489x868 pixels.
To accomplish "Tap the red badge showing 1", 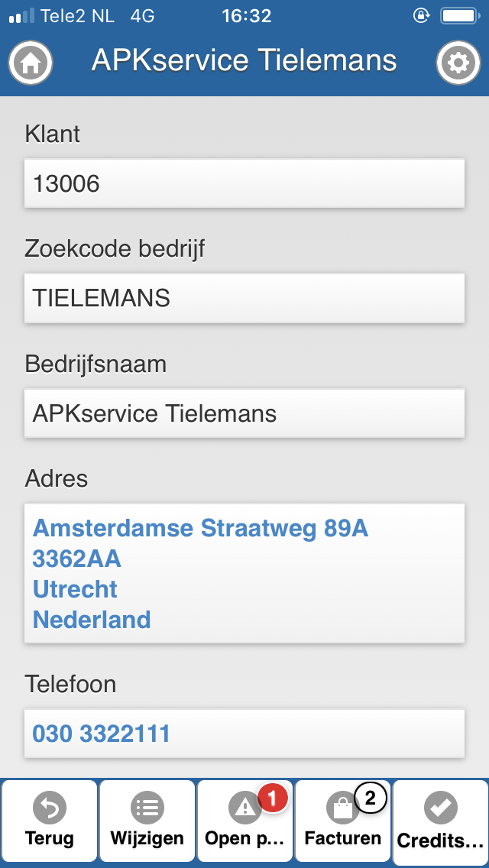I will coord(273,798).
